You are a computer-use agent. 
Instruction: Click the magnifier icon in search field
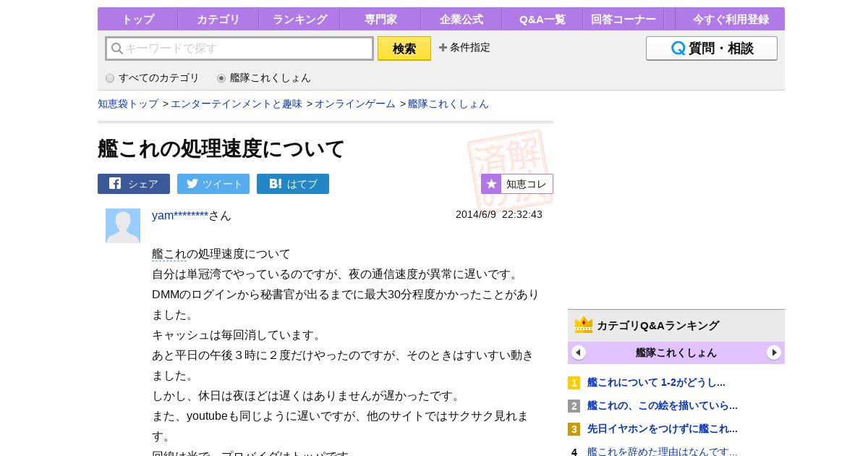[117, 48]
